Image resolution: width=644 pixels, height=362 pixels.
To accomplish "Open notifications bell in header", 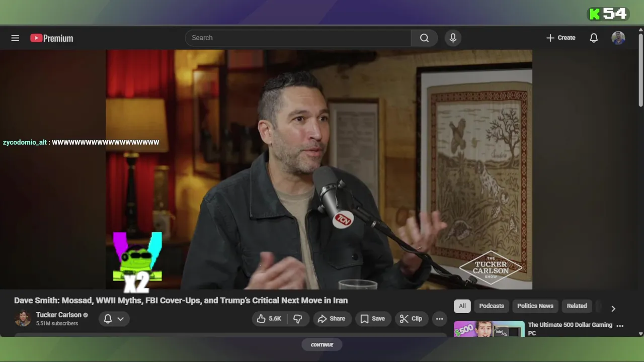I will (594, 38).
